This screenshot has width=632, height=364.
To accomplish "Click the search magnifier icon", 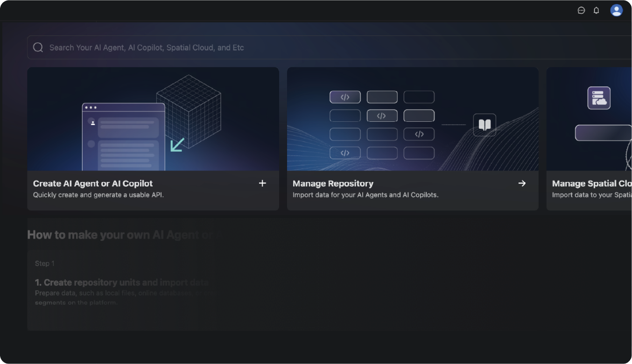I will (38, 48).
